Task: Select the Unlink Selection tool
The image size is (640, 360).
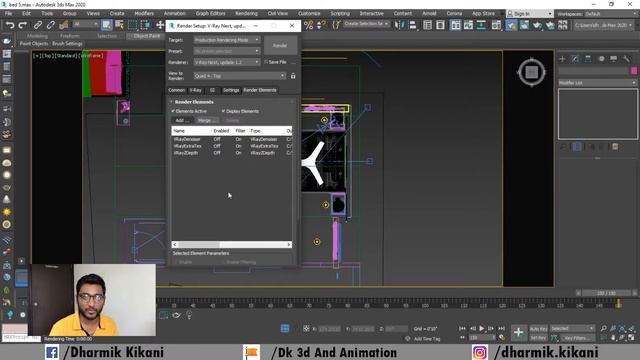Action: click(50, 25)
